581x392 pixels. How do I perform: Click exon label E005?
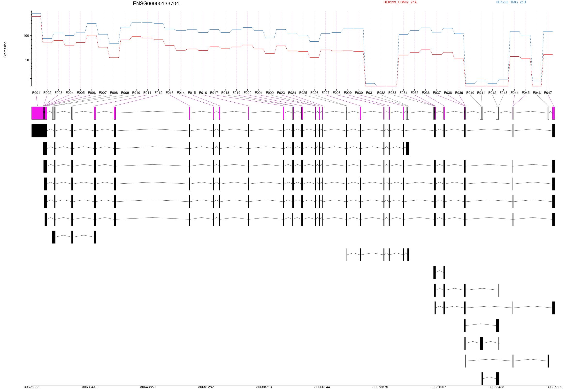(x=81, y=93)
